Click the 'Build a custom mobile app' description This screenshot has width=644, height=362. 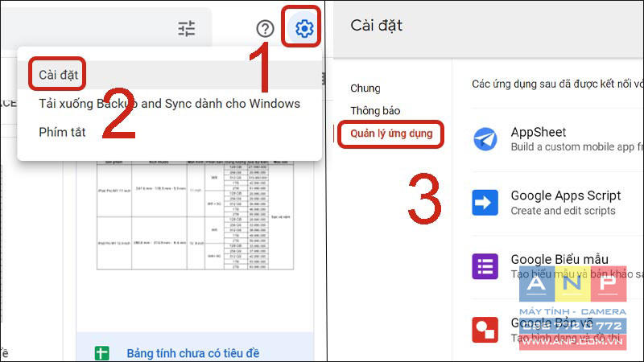click(x=576, y=147)
